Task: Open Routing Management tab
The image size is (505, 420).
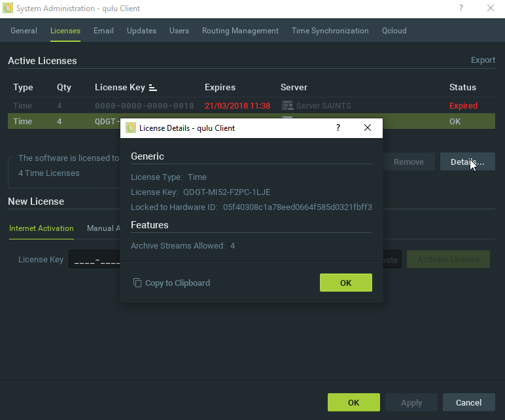Action: tap(240, 31)
